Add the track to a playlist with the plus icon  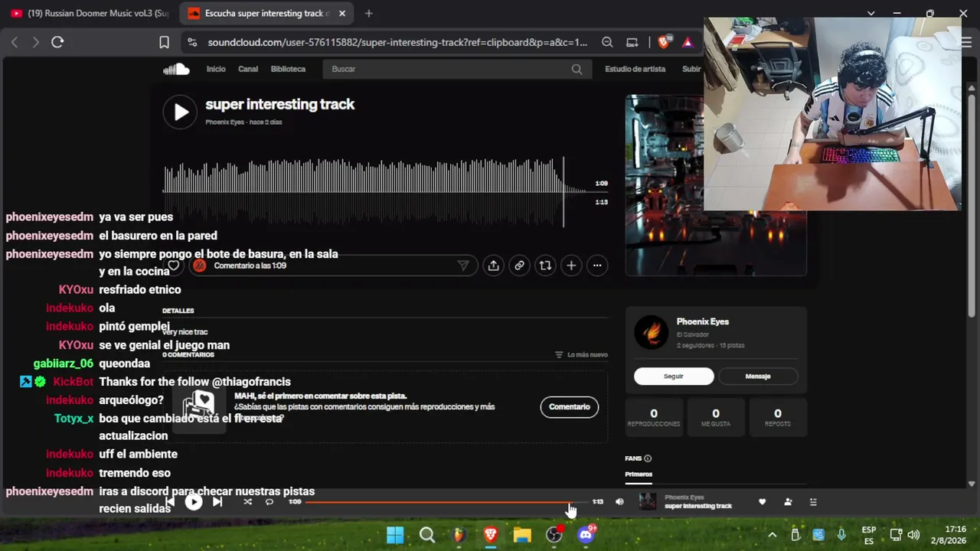coord(571,266)
